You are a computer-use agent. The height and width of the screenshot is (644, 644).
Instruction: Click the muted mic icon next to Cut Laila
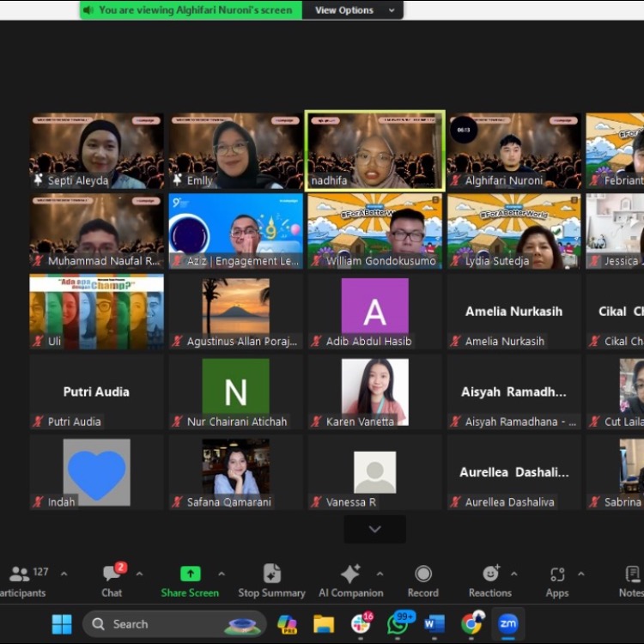coord(594,421)
